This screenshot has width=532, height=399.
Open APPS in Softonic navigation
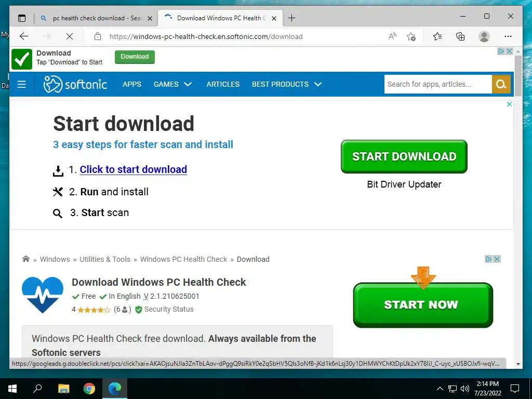pos(132,84)
